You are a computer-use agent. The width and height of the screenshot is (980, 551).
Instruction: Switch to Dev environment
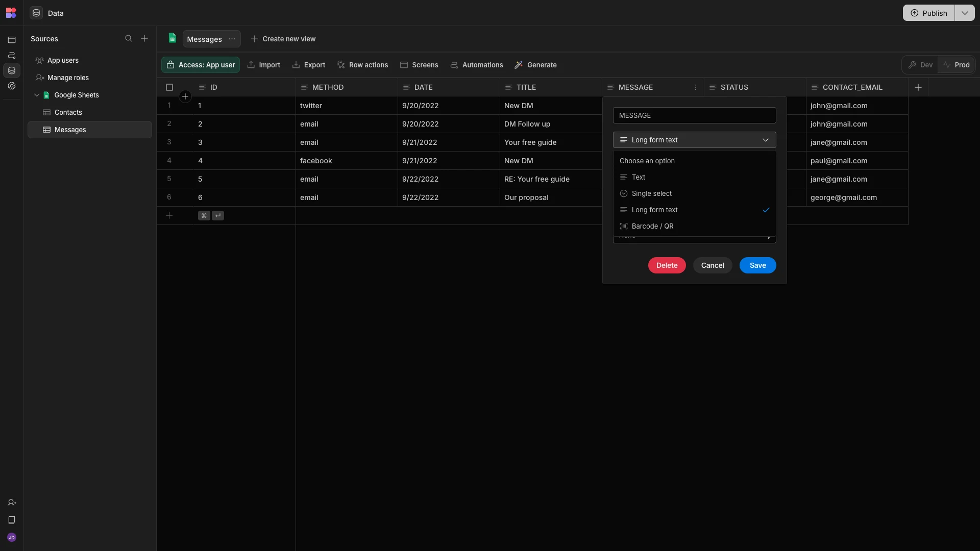pyautogui.click(x=920, y=65)
